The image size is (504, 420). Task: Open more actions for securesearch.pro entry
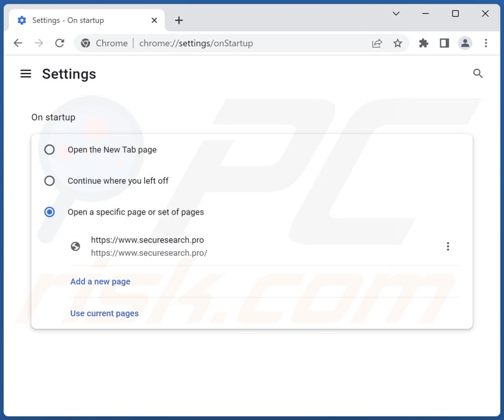click(x=448, y=246)
